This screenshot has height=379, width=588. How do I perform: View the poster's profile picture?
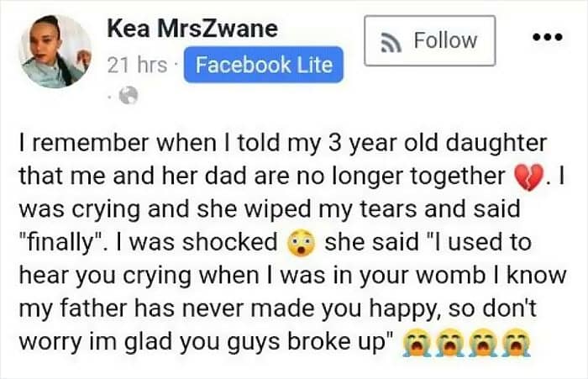point(55,52)
